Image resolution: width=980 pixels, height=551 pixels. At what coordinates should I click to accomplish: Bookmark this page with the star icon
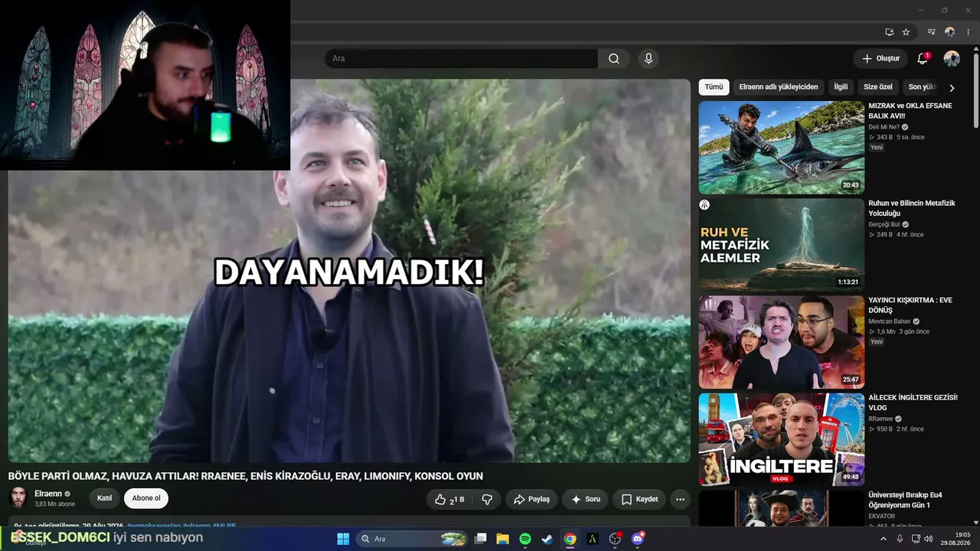906,32
